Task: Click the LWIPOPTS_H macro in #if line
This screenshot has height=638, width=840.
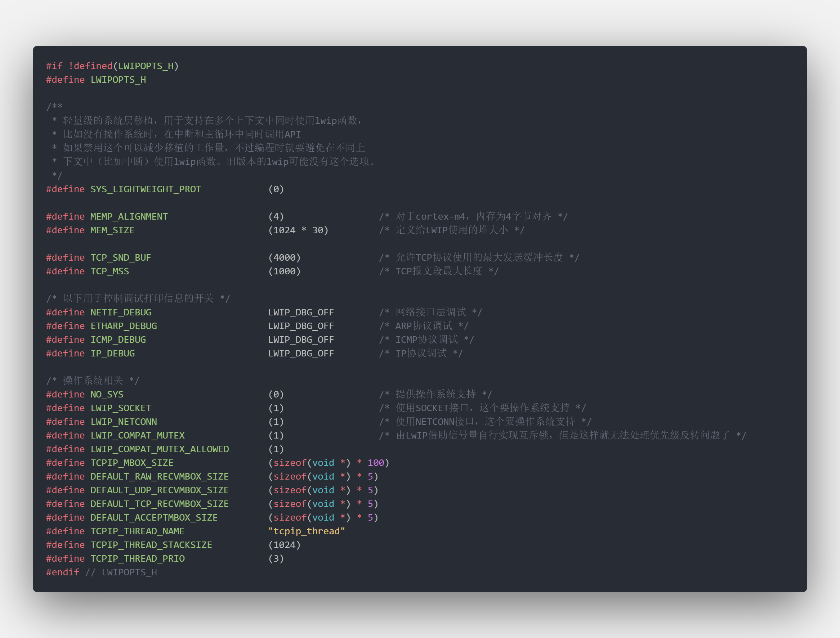Action: point(146,66)
